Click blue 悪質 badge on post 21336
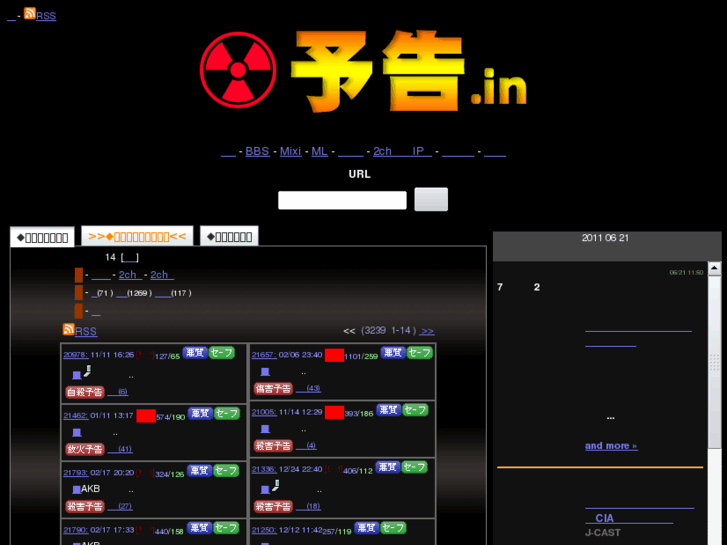 pos(388,467)
